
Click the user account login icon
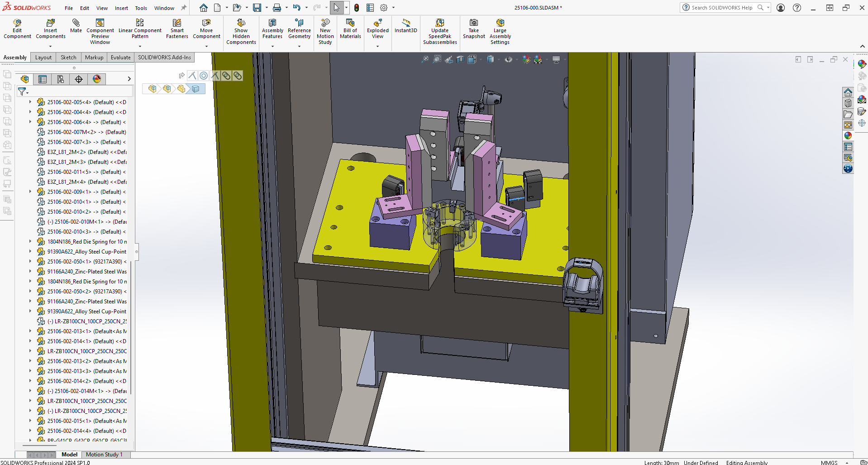click(781, 8)
